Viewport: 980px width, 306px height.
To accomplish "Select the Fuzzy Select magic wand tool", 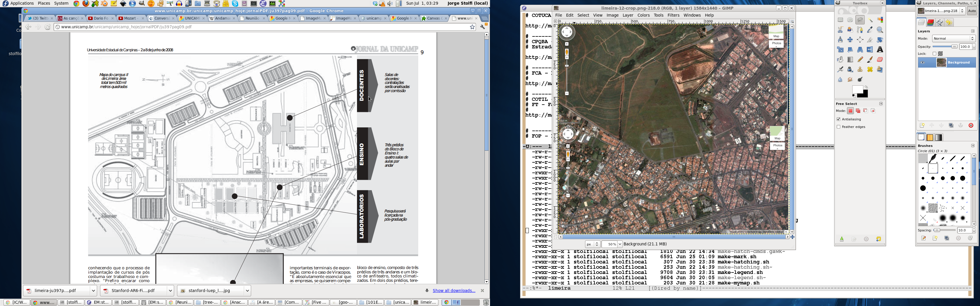I will pyautogui.click(x=870, y=20).
